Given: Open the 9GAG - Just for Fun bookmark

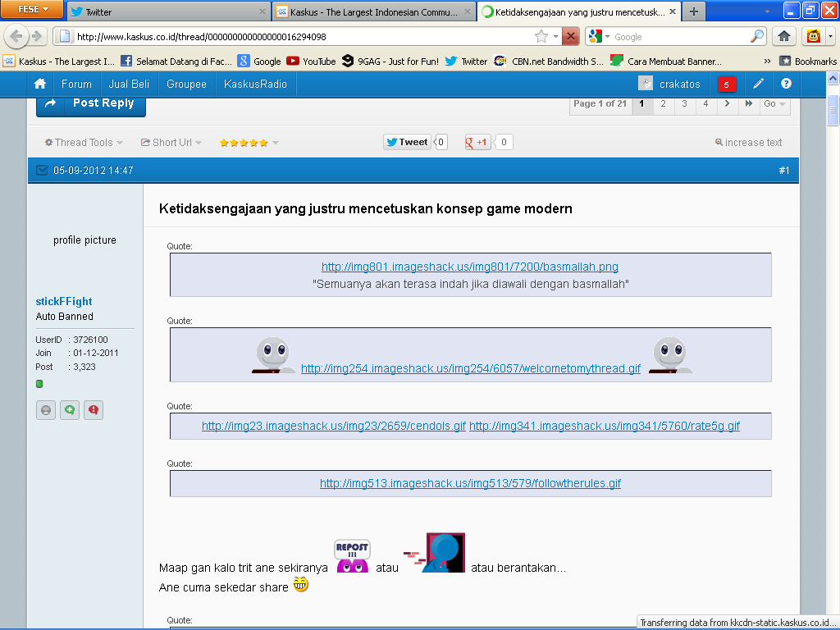Looking at the screenshot, I should [x=390, y=61].
